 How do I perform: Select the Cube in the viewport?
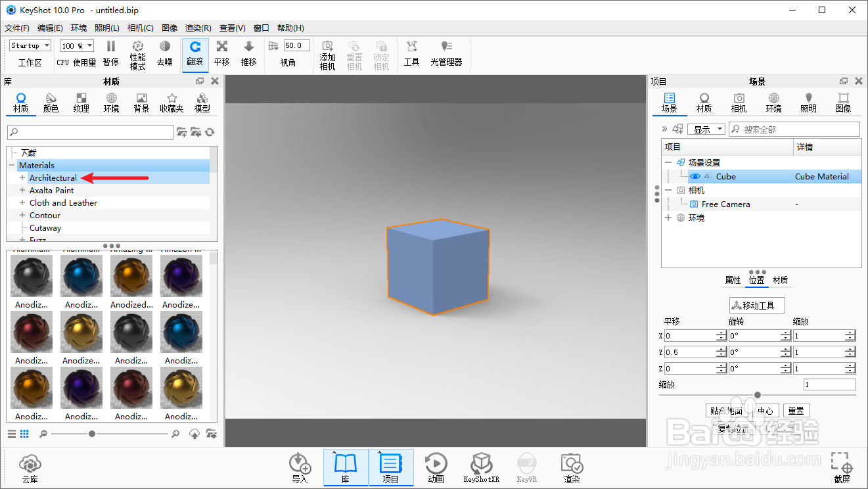pos(438,267)
